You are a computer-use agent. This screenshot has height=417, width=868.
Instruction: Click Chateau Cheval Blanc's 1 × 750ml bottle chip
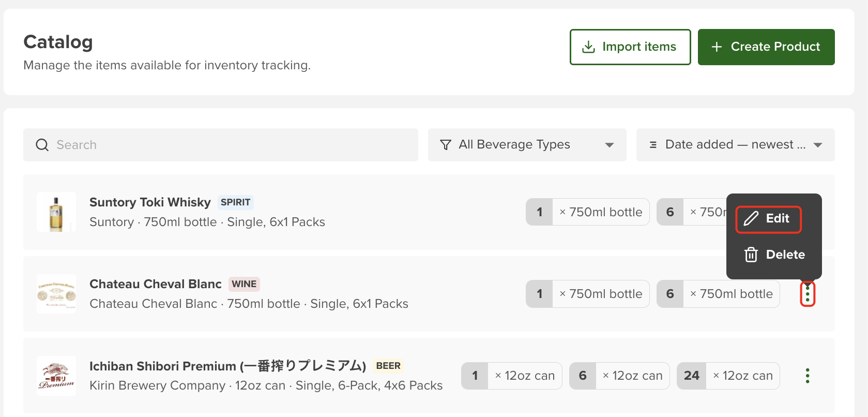point(588,294)
